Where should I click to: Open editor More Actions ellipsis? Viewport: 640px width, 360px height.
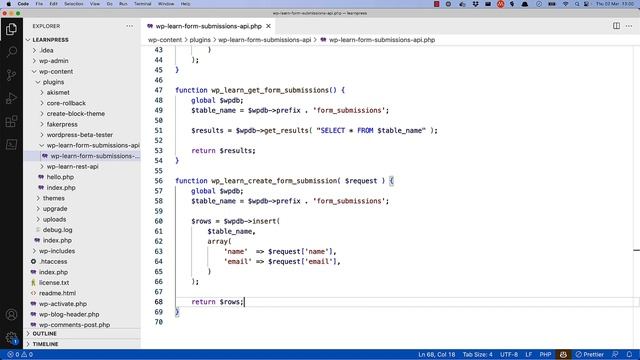(x=629, y=26)
